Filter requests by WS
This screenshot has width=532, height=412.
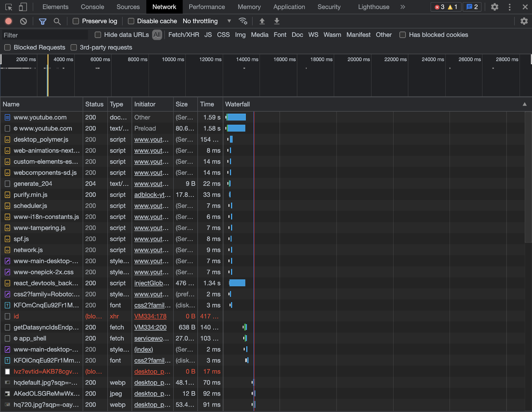click(313, 35)
